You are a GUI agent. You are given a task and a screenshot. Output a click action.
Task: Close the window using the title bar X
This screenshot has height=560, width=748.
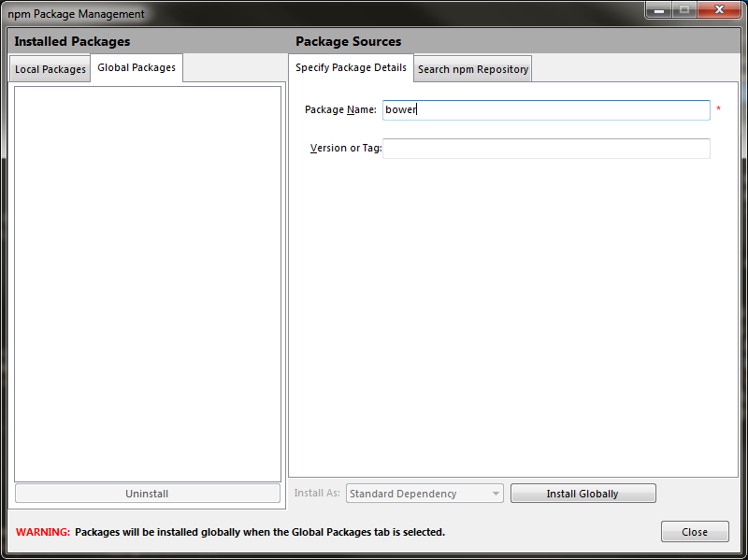pos(719,9)
